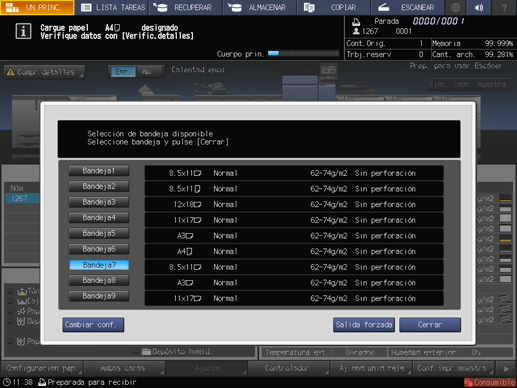This screenshot has width=517, height=388.
Task: Open the ESCANEAR tab
Action: [408, 7]
